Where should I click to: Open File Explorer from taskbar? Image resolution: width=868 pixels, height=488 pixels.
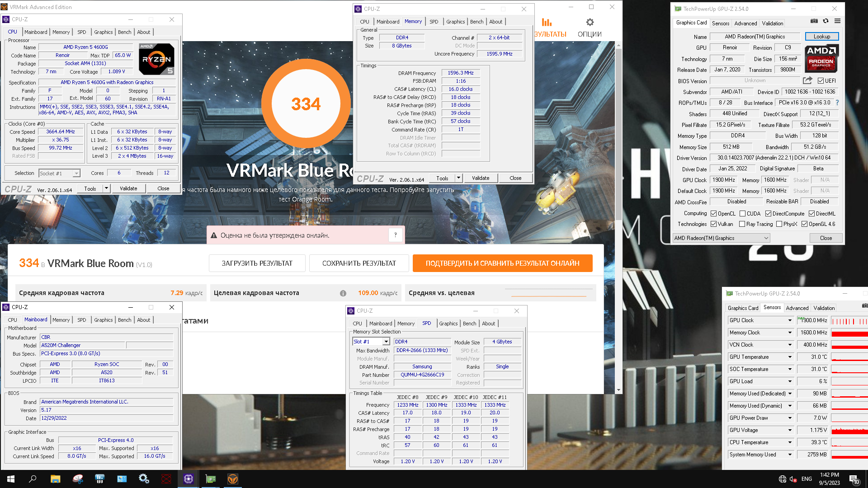pyautogui.click(x=55, y=479)
